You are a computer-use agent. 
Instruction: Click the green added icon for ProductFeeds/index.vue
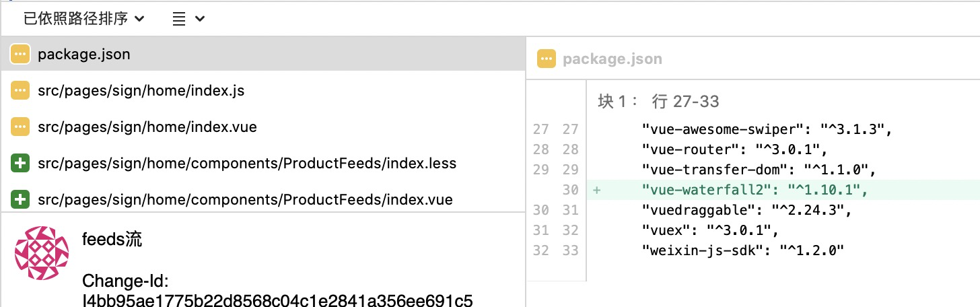(20, 200)
